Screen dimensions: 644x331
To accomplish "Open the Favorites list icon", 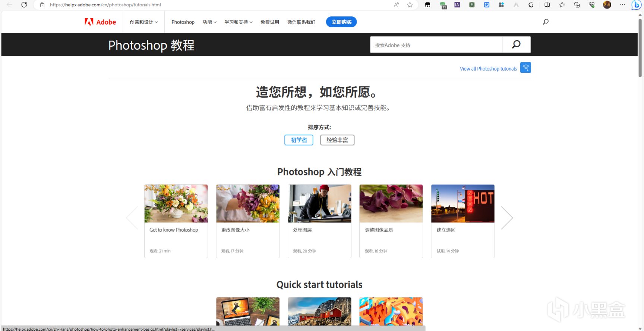I will pos(562,5).
